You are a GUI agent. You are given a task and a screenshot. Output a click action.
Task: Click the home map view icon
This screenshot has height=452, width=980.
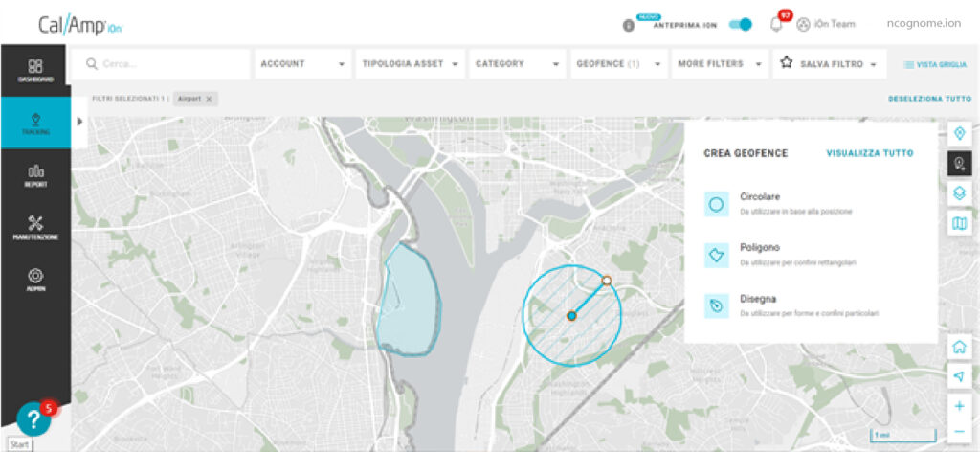959,347
